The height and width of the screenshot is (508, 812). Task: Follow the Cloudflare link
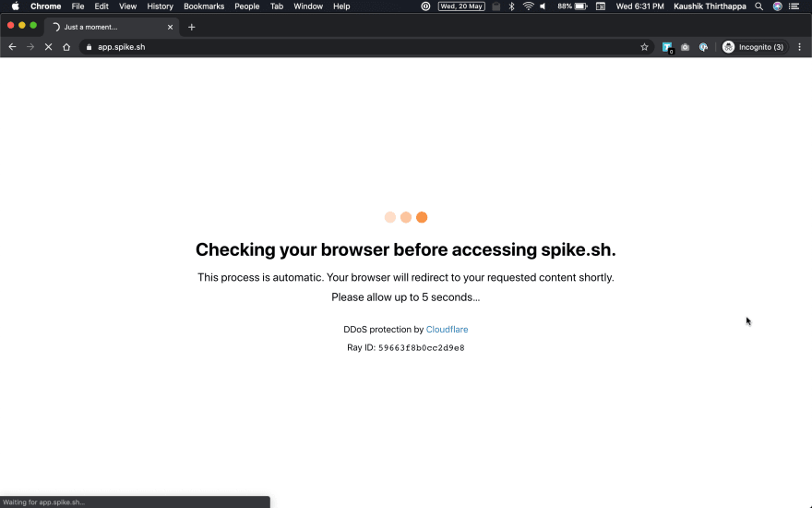click(447, 329)
